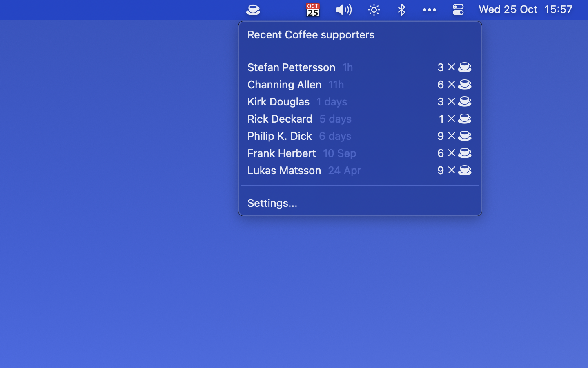Click the coffee cup icon in Kirk Douglas's row
Viewport: 588px width, 368px height.
pos(465,101)
